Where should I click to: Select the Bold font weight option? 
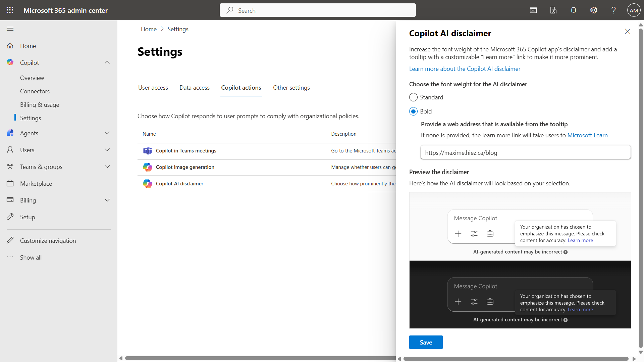click(413, 111)
